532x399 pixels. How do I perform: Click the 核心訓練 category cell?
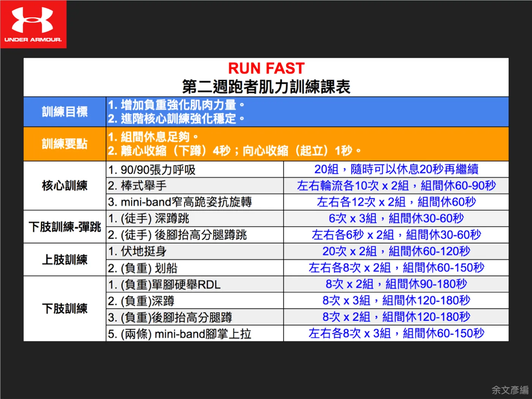(x=65, y=186)
